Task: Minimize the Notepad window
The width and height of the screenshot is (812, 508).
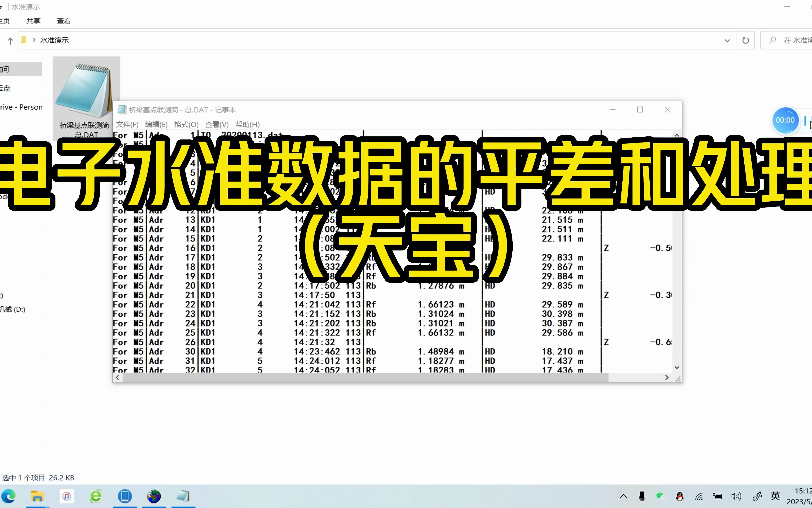Action: [x=613, y=110]
